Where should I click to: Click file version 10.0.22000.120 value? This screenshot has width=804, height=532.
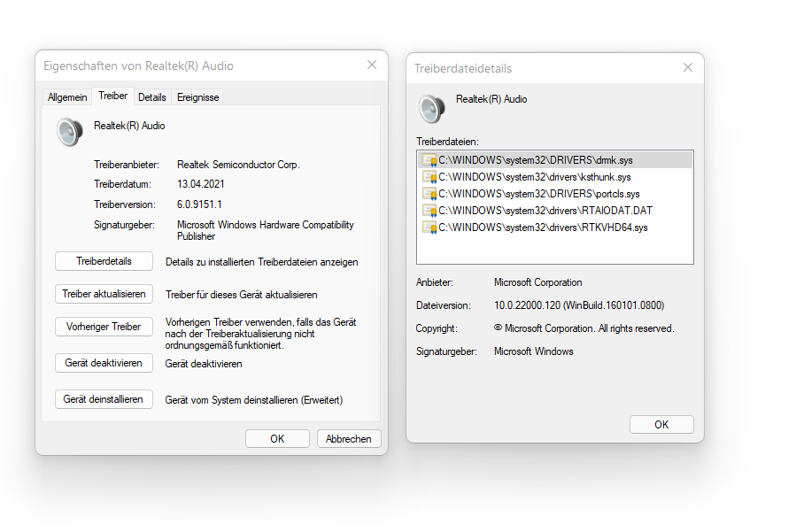(x=579, y=305)
